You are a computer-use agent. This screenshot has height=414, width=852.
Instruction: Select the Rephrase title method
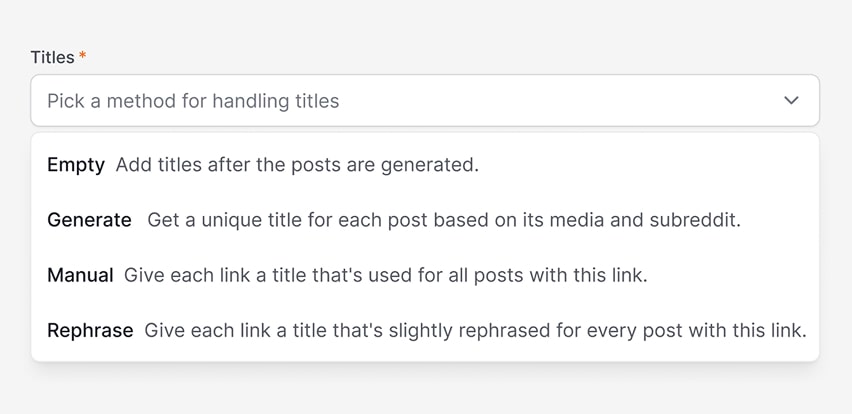pyautogui.click(x=425, y=330)
